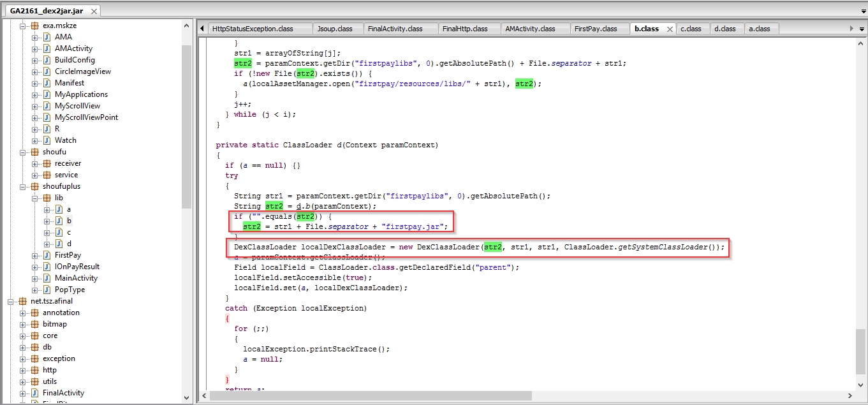Click the receiver package icon
The image size is (868, 405).
(47, 163)
